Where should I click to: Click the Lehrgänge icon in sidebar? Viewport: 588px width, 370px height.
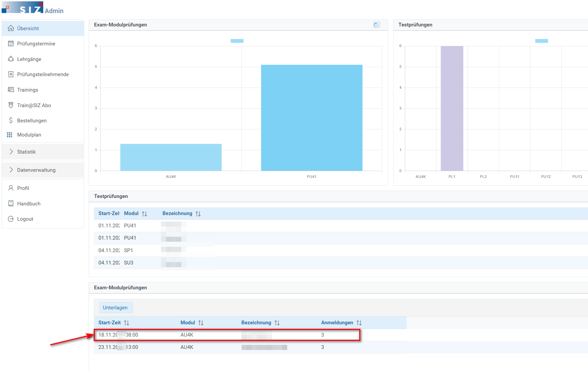[x=11, y=59]
